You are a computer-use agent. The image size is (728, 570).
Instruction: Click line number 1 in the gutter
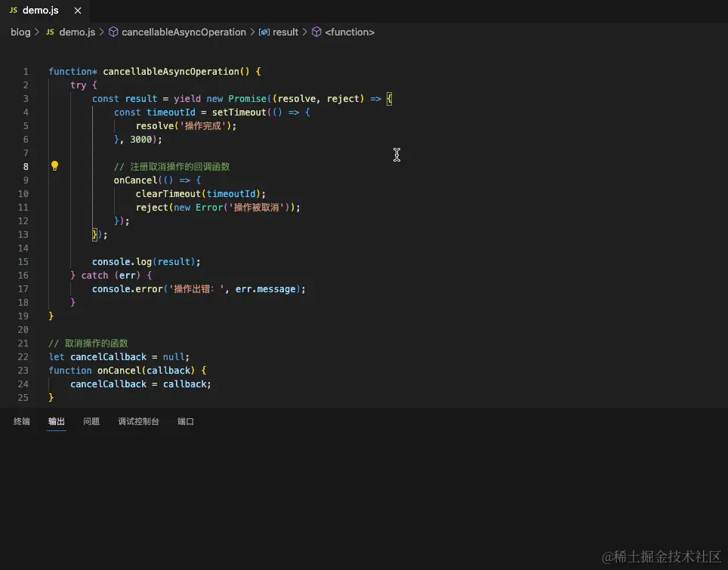pos(26,72)
